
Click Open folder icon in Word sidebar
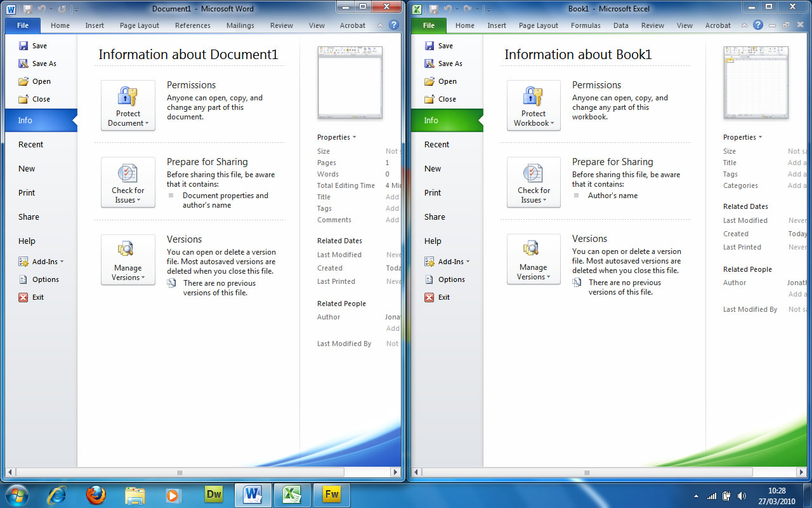pos(23,81)
